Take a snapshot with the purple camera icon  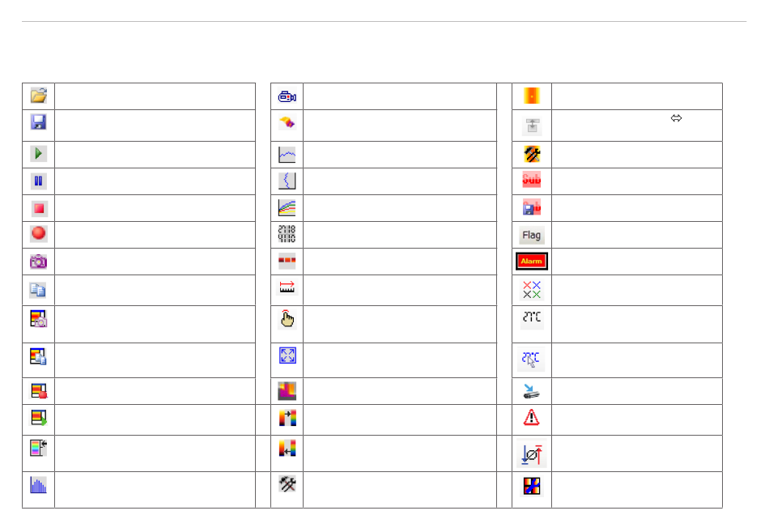click(38, 262)
